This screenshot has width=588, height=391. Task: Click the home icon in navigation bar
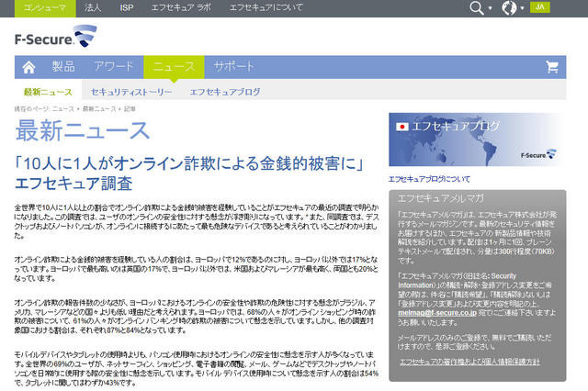point(28,67)
